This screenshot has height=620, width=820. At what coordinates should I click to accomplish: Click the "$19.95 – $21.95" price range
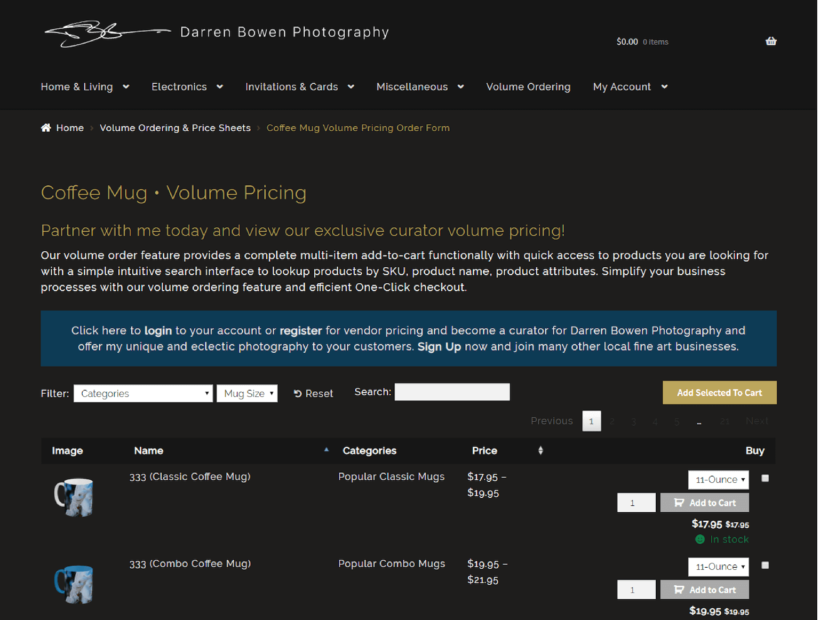[x=487, y=571]
